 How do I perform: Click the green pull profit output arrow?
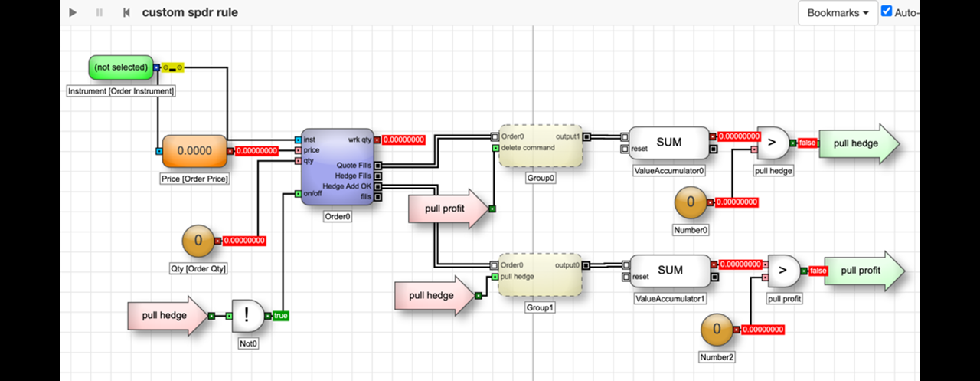click(x=861, y=271)
